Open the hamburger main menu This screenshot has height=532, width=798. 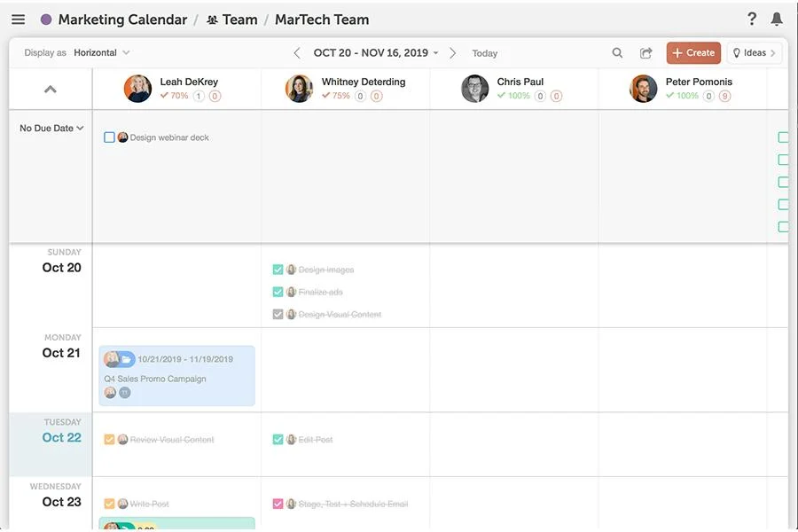tap(19, 20)
